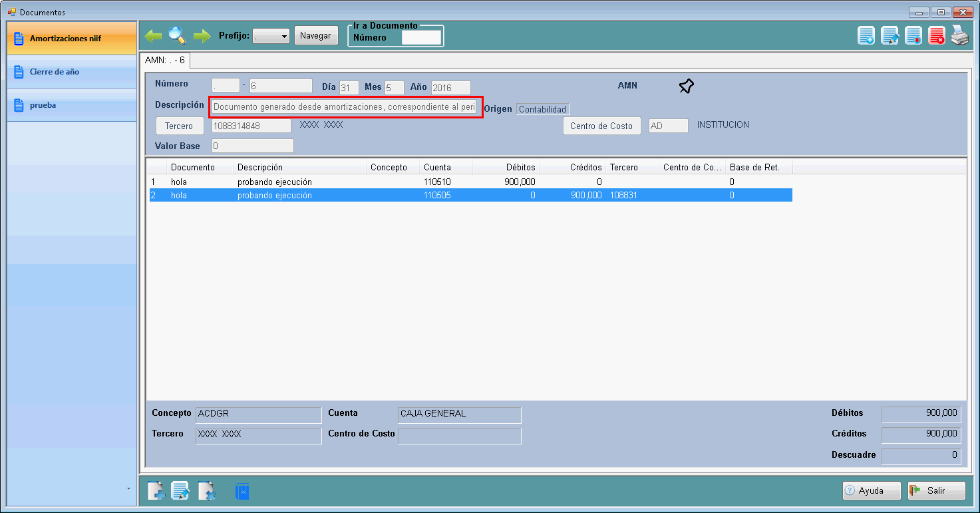The image size is (980, 513).
Task: Click the blue bookmark book icon
Action: [x=242, y=491]
